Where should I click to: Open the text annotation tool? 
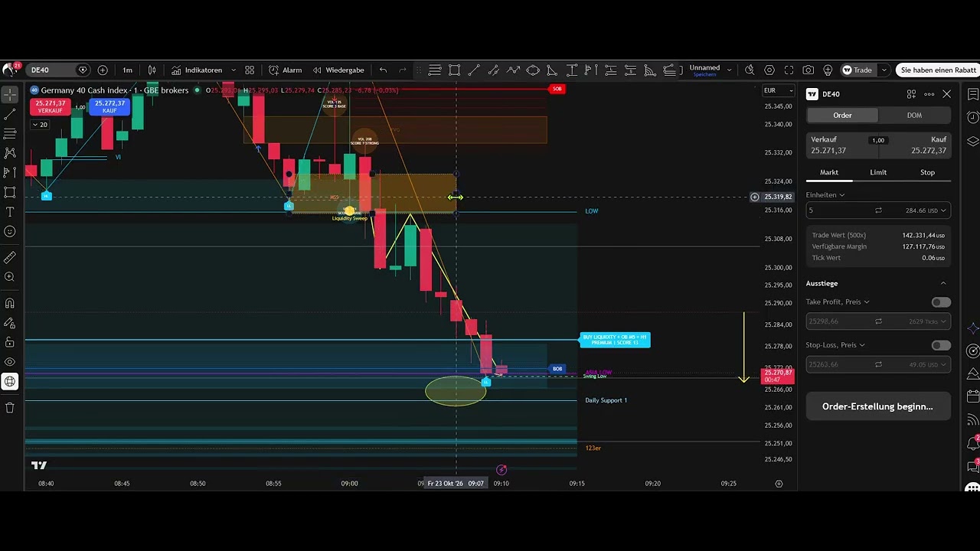tap(10, 212)
